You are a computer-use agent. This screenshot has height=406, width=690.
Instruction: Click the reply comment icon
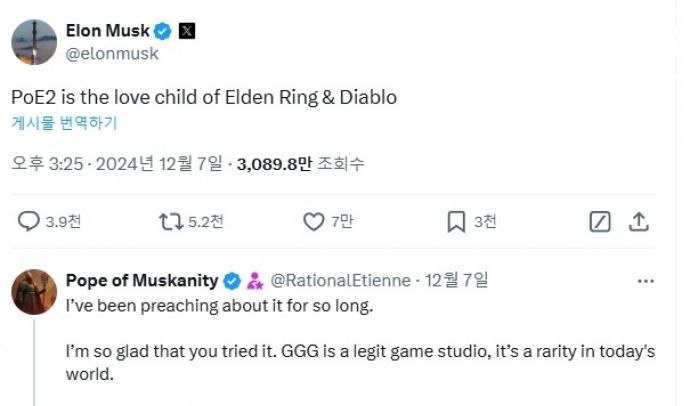29,221
